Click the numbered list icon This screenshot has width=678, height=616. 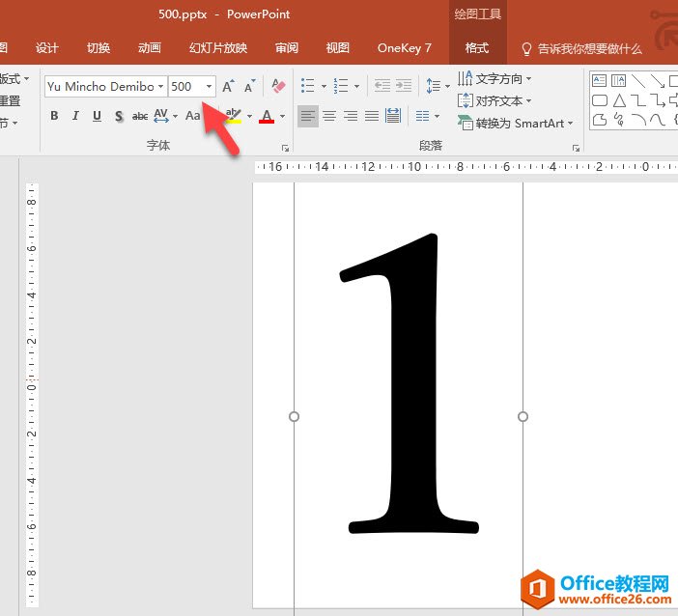(340, 87)
